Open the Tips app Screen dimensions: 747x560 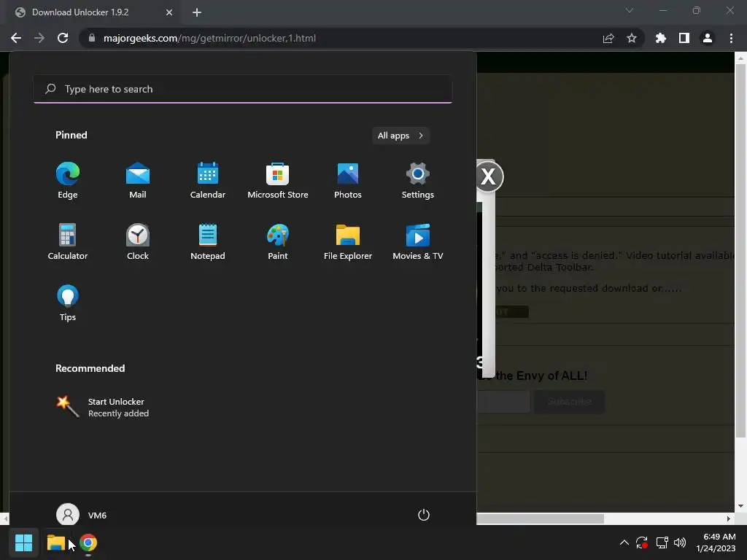pos(68,303)
